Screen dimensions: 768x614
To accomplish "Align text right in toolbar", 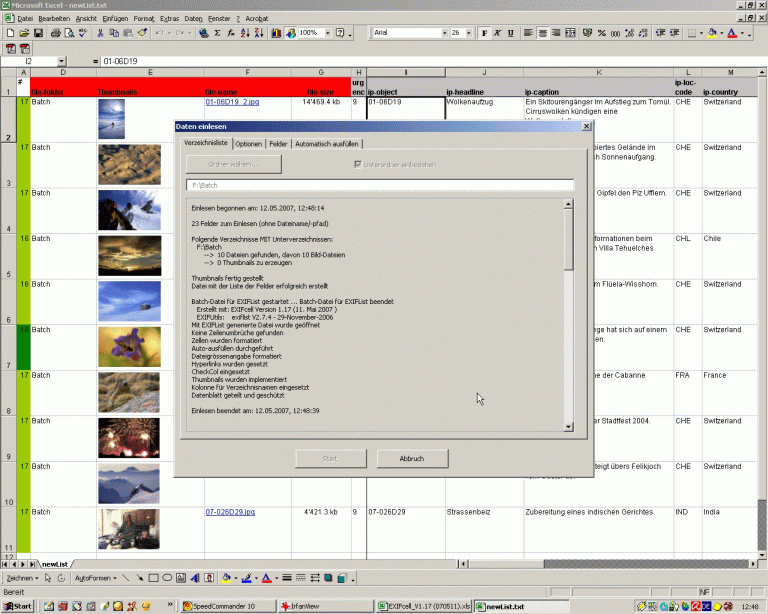I will [556, 33].
